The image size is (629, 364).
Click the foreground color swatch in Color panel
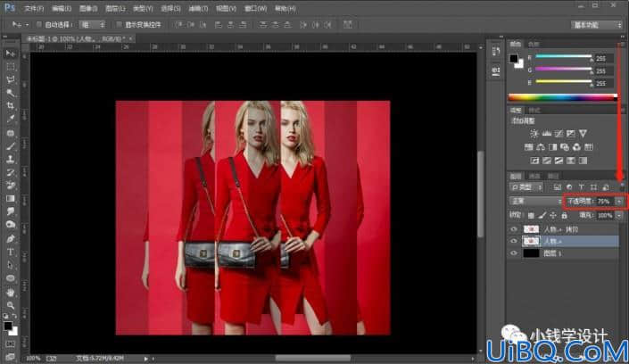coord(514,59)
